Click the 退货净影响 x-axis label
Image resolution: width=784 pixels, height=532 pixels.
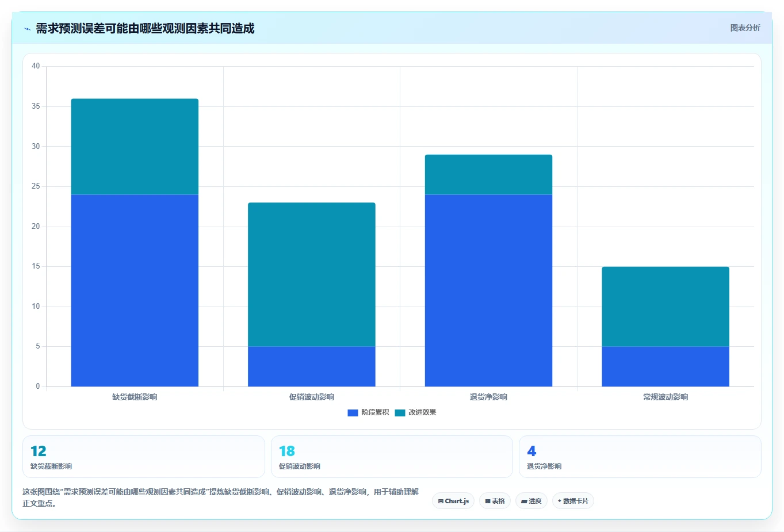488,397
